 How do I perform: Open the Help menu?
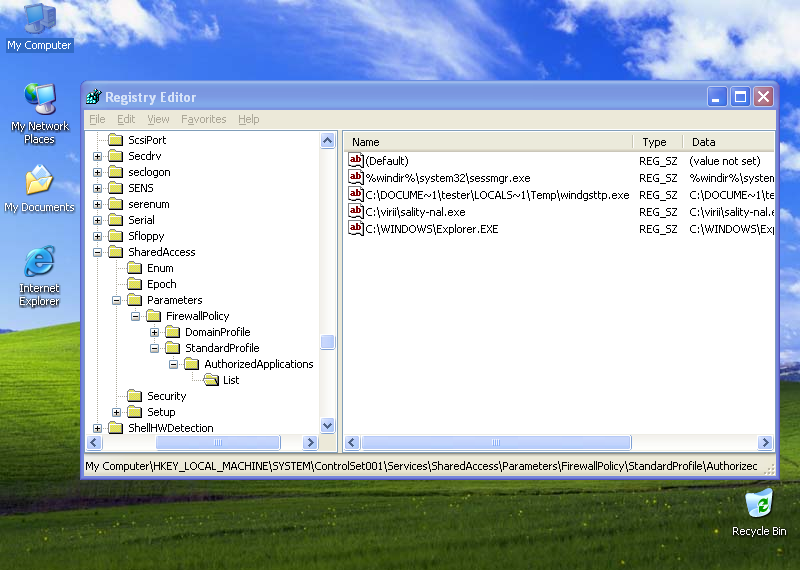248,119
